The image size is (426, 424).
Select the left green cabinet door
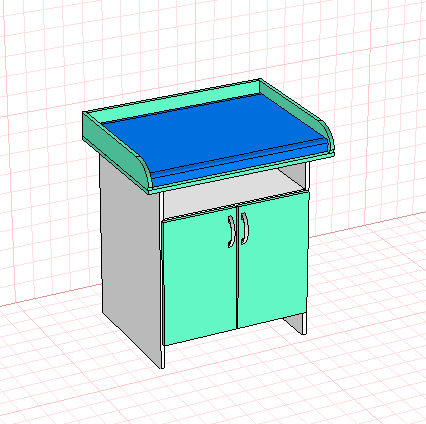199,276
